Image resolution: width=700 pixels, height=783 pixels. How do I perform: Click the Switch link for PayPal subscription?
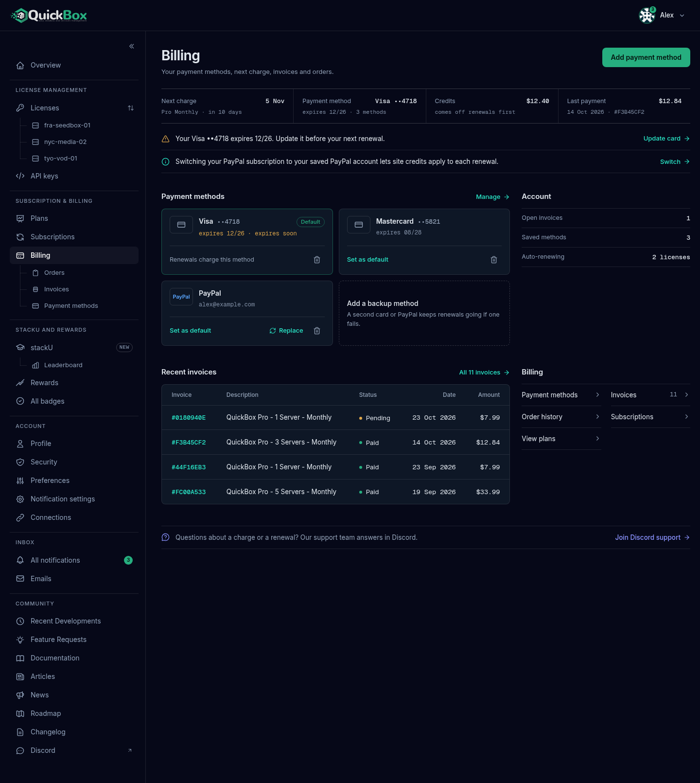click(x=675, y=161)
